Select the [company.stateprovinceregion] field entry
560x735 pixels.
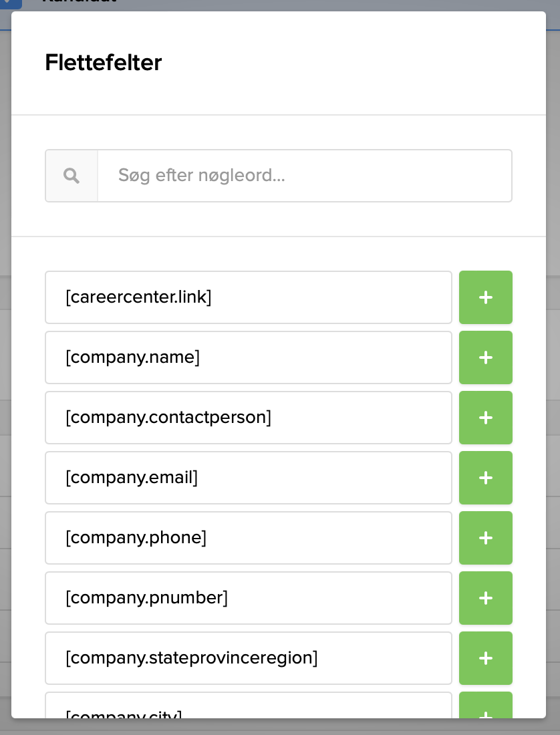pyautogui.click(x=248, y=658)
